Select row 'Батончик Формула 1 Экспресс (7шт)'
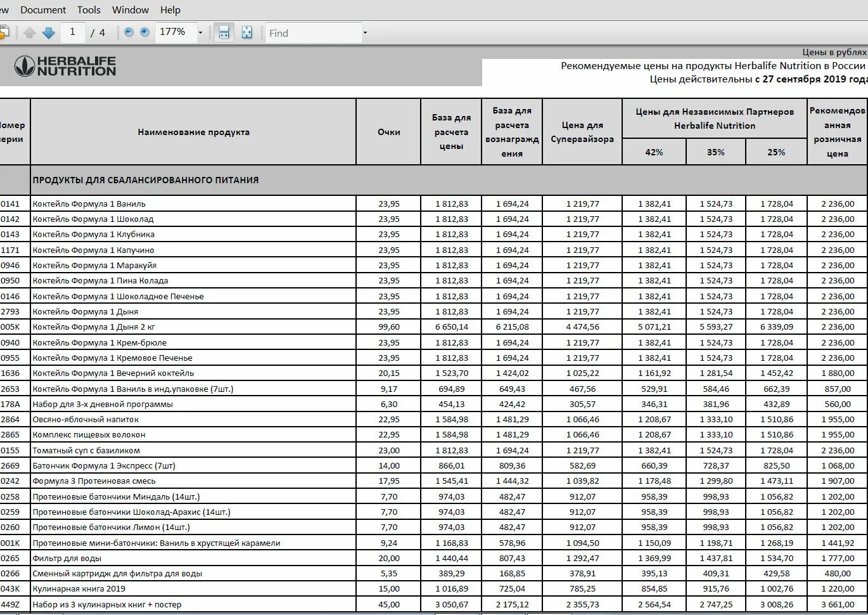Image resolution: width=868 pixels, height=615 pixels. (433, 465)
